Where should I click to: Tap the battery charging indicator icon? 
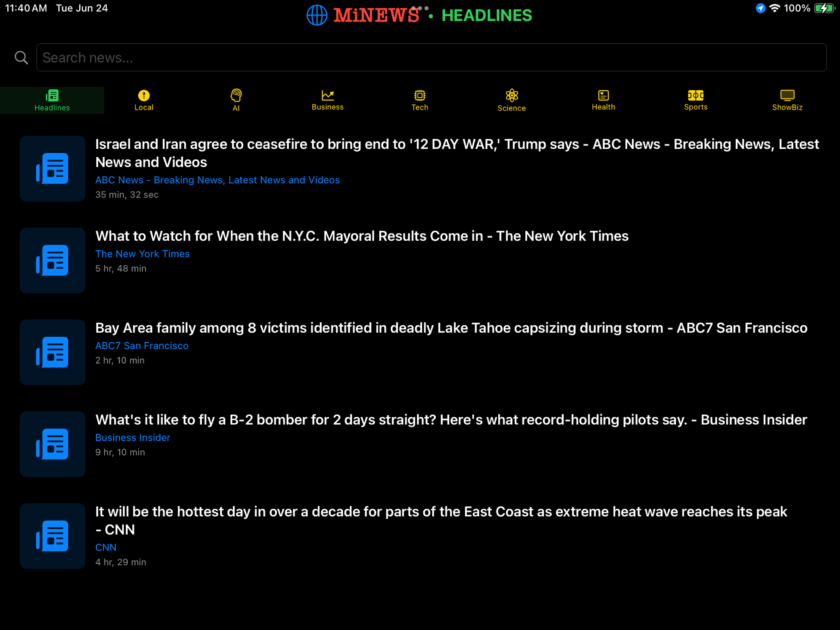(x=824, y=8)
